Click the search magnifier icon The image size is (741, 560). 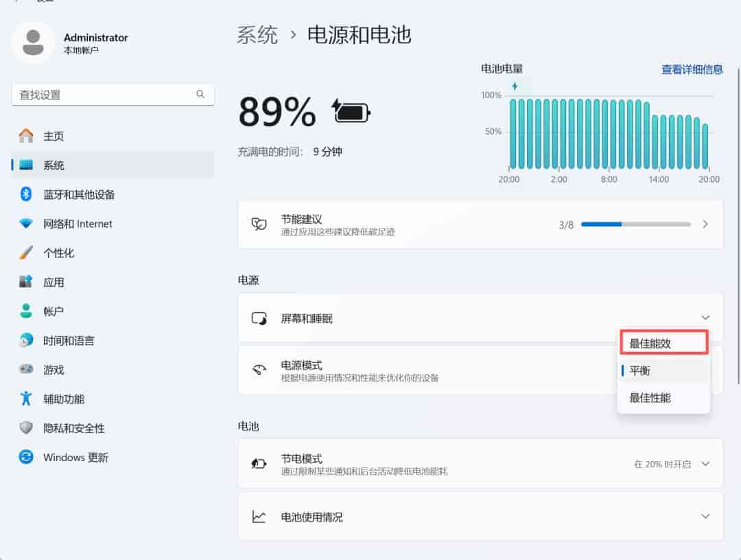(x=200, y=94)
